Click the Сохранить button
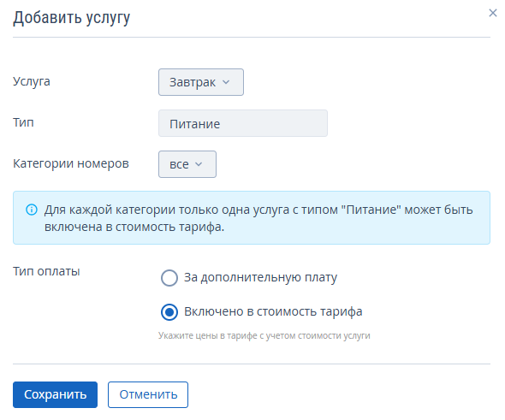The height and width of the screenshot is (420, 505). 55,394
